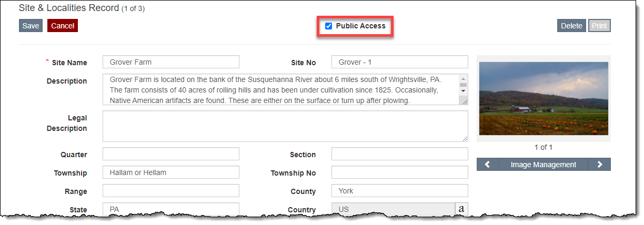Open Image Management

pyautogui.click(x=543, y=165)
